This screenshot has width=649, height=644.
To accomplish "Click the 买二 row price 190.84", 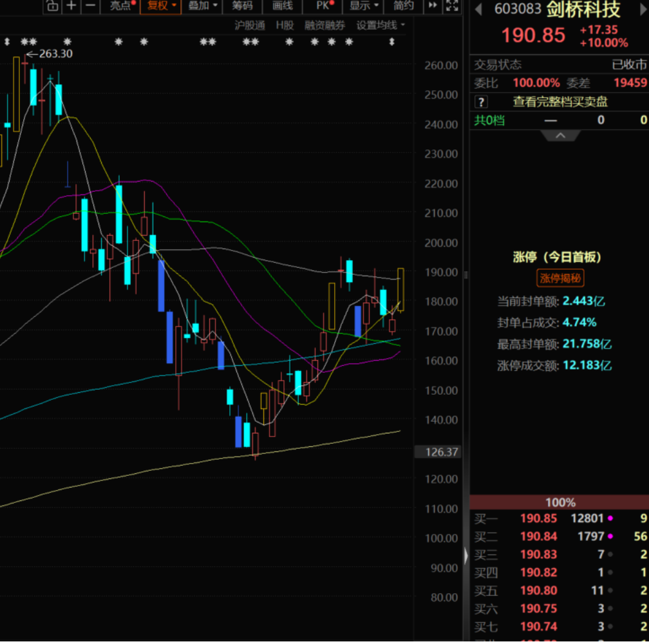I will click(538, 537).
